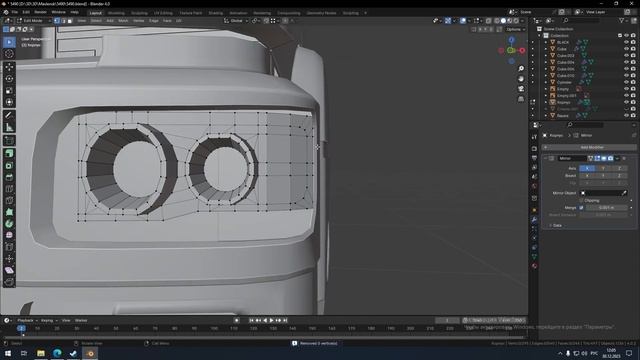Select the Spin tool
This screenshot has height=360, width=640.
pyautogui.click(x=9, y=224)
